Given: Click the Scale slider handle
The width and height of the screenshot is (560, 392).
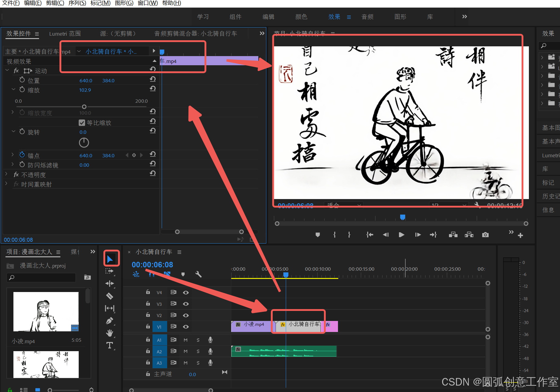Looking at the screenshot, I should click(x=84, y=107).
